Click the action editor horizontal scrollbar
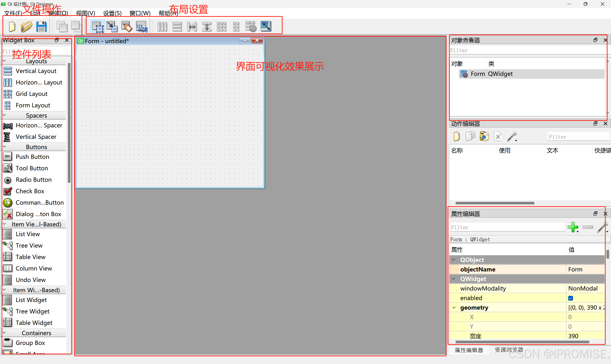The width and height of the screenshot is (611, 364). tap(494, 203)
